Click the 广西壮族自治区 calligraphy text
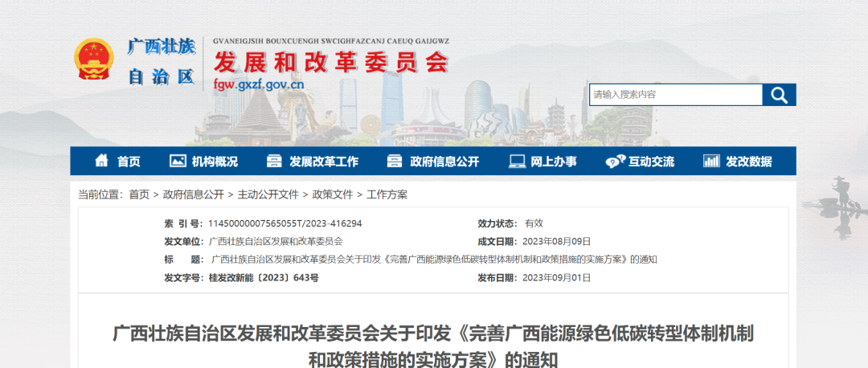This screenshot has height=368, width=868. [x=162, y=61]
